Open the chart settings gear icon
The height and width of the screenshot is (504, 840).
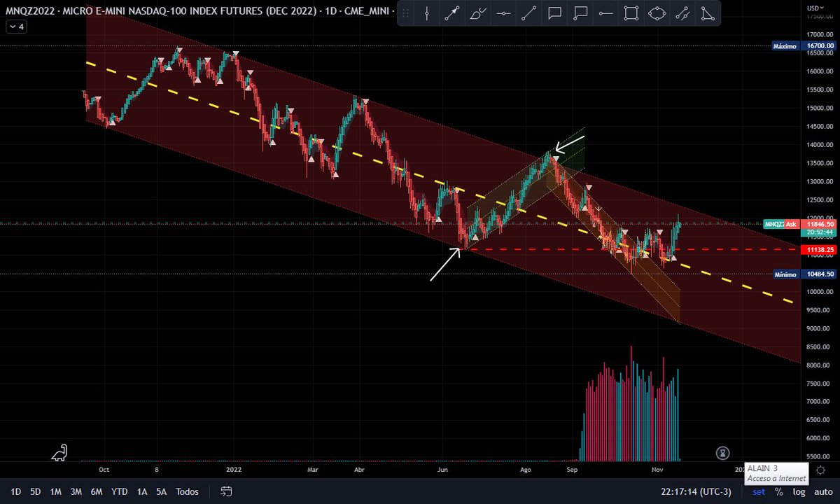pos(820,470)
